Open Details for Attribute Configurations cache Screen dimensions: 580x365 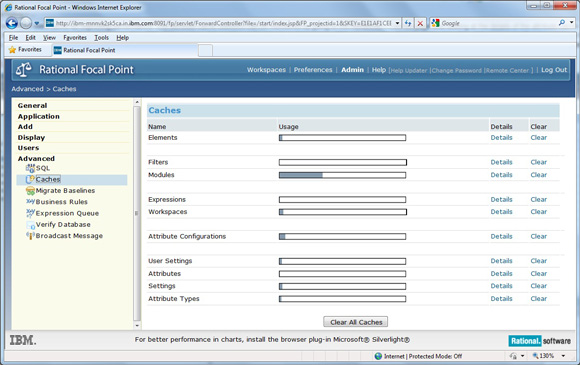coord(501,236)
